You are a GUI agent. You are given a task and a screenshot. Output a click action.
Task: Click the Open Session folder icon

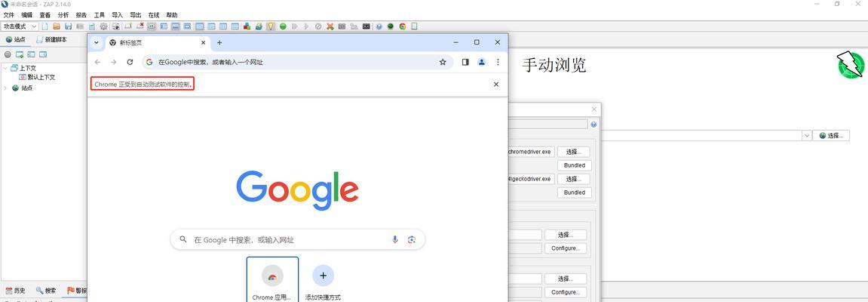coord(57,26)
